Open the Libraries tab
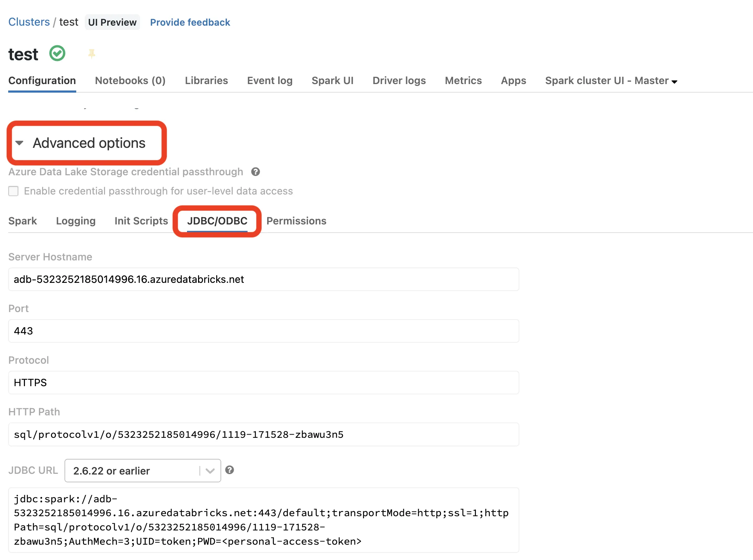The width and height of the screenshot is (753, 560). point(206,81)
